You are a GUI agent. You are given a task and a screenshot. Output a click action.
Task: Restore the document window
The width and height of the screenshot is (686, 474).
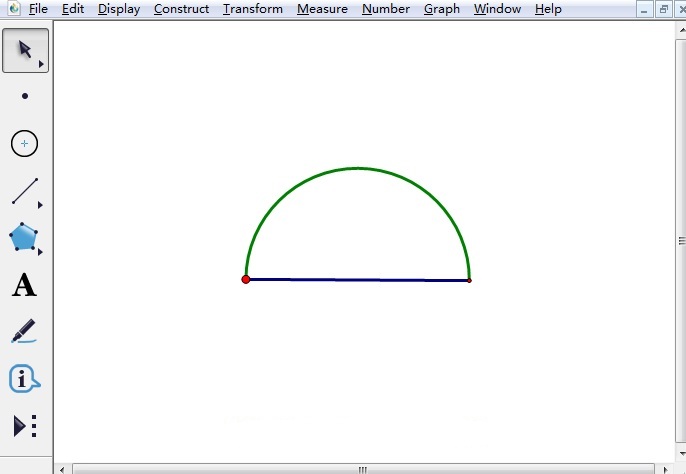664,9
